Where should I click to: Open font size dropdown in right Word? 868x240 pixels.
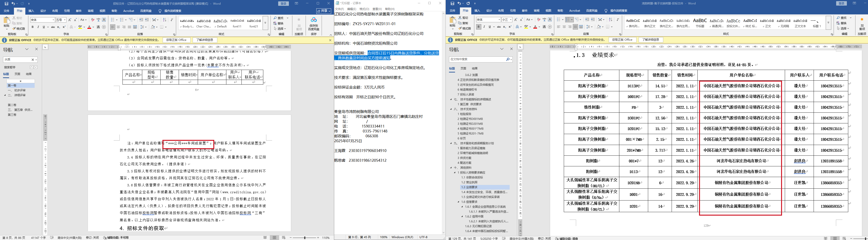click(x=511, y=20)
